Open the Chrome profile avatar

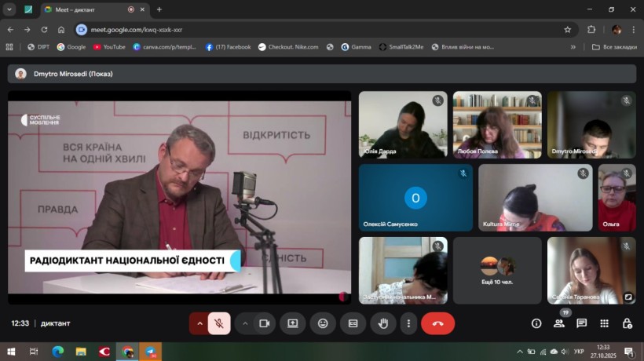coord(617,30)
